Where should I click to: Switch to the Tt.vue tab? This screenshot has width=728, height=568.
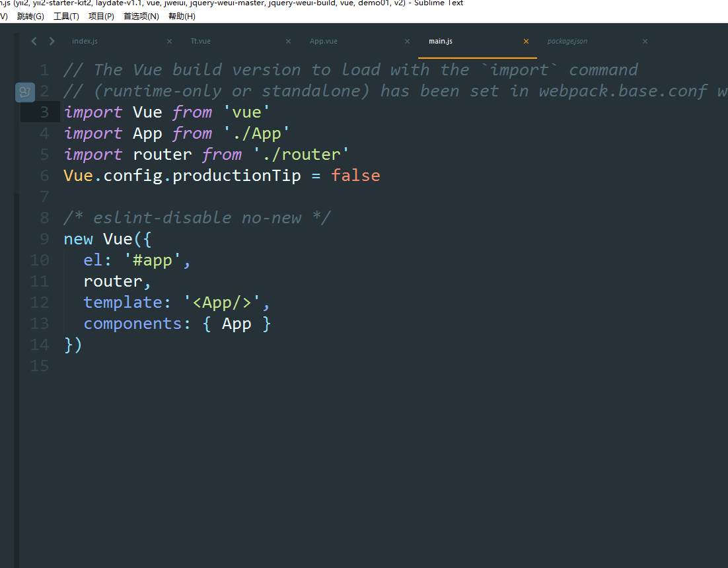[201, 41]
